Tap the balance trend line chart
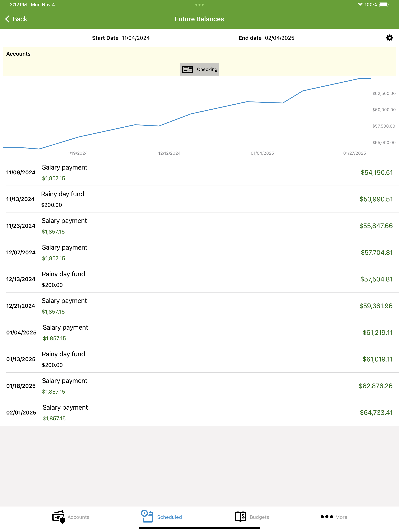 pos(192,115)
